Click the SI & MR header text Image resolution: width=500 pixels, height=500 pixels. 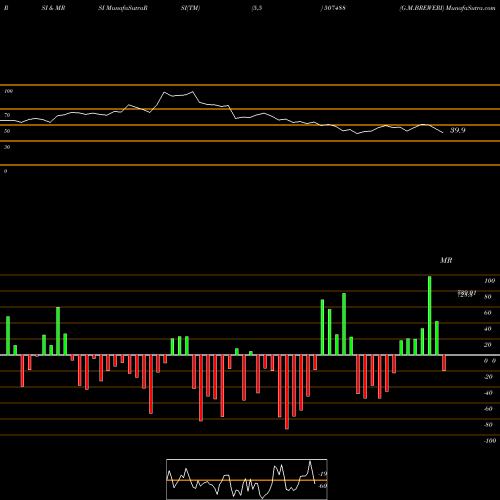pos(53,8)
